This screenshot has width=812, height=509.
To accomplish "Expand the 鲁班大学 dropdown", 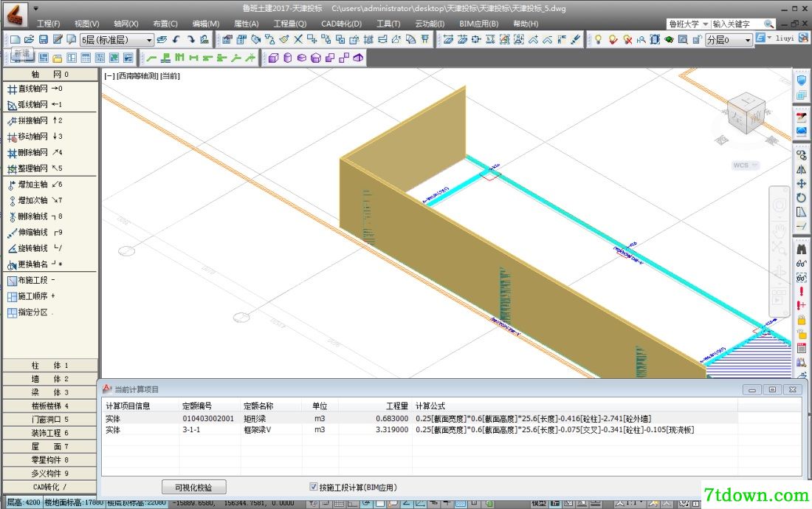I will click(x=688, y=24).
